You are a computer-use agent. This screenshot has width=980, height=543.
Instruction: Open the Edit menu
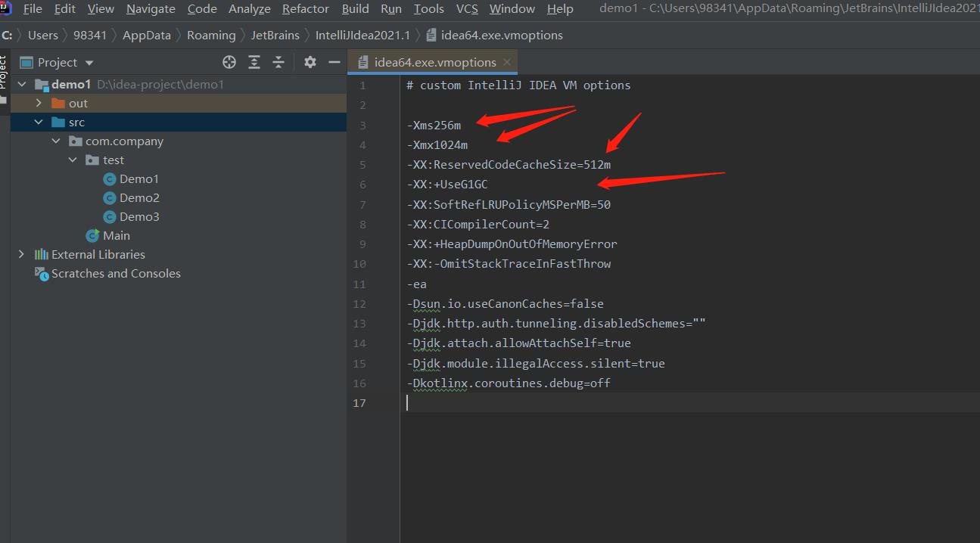tap(65, 9)
